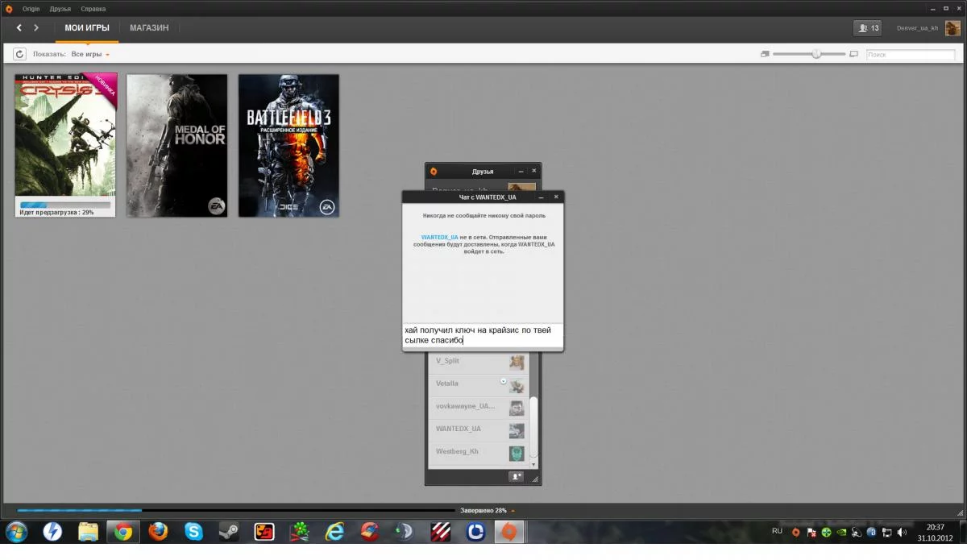Select friend vovkawayne_UA in the list
Viewport: 967px width, 560px height.
click(477, 406)
